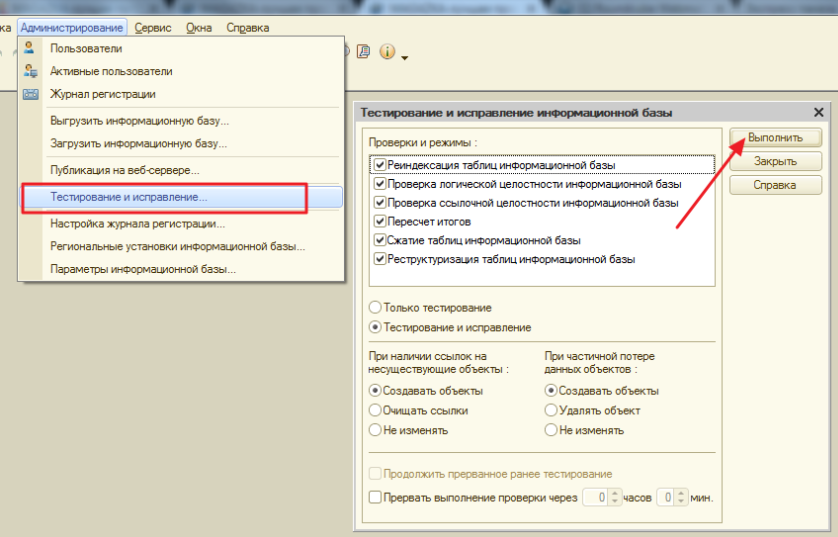
Task: Select Не изменять under частичной потере данных
Action: 550,430
